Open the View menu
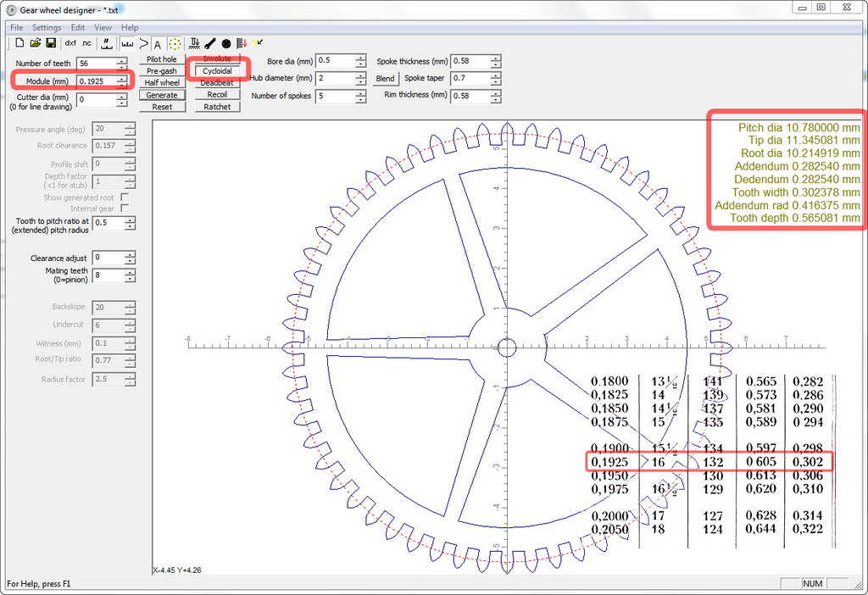 (103, 28)
